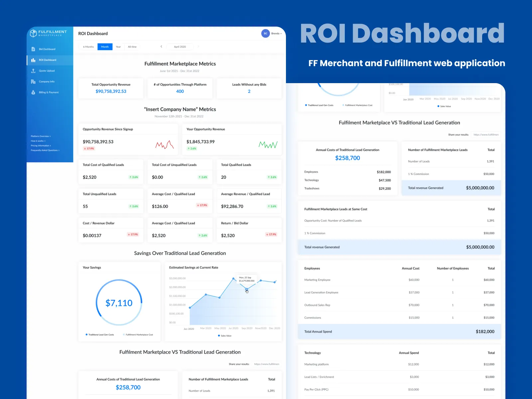Open Bid Dashboard menu item
Screen dimensions: 532x399
[50, 49]
